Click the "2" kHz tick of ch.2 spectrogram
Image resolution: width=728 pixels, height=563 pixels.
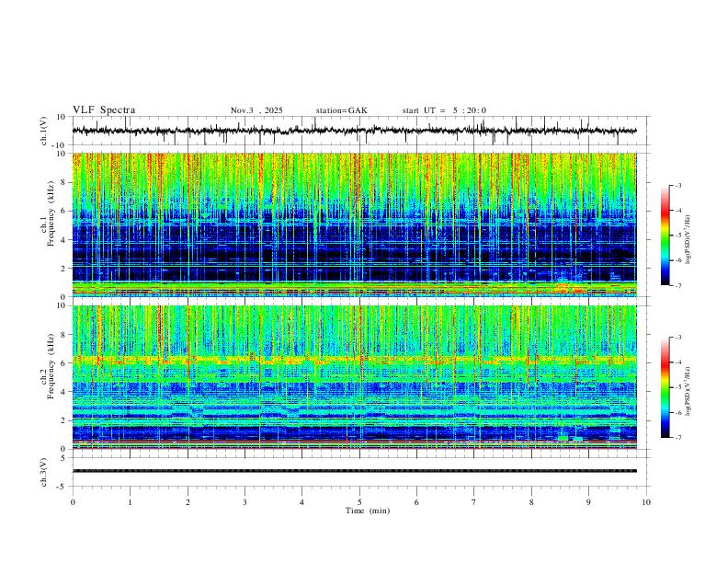click(63, 420)
